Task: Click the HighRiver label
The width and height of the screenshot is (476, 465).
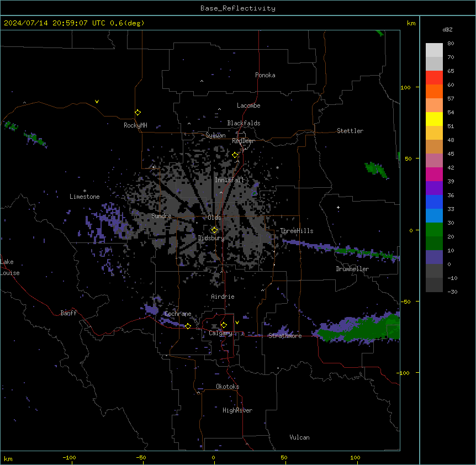Action: [237, 410]
